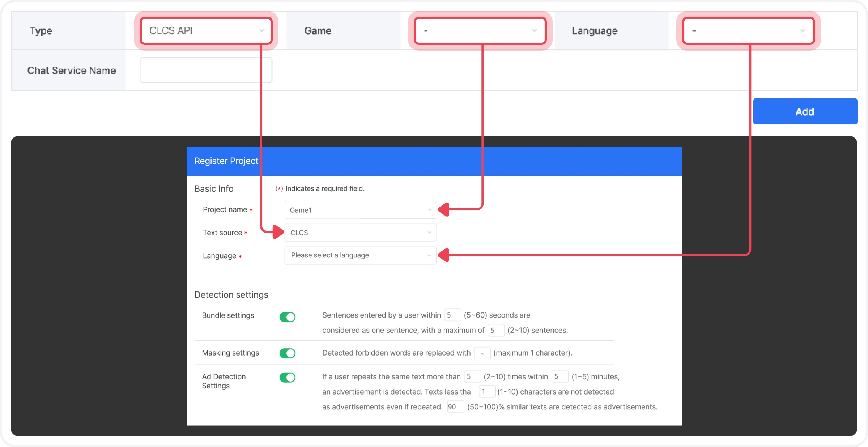
Task: Expand the Text source dropdown showing CLCS
Action: 360,233
